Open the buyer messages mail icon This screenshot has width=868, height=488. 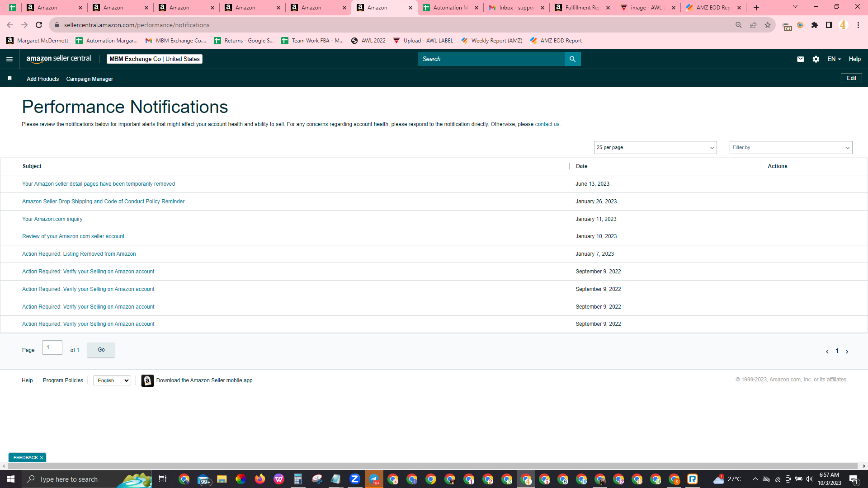coord(801,59)
